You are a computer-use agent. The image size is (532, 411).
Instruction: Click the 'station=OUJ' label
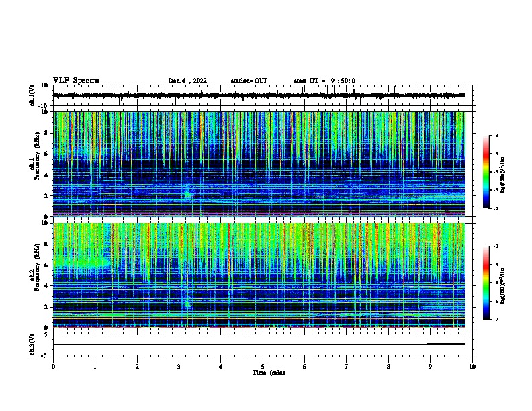249,81
